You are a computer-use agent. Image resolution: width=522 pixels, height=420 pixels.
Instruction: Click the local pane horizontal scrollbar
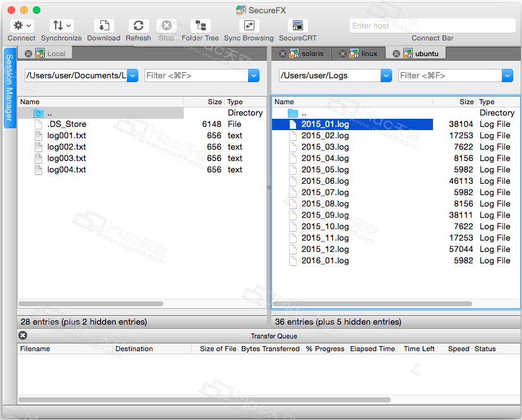91,304
